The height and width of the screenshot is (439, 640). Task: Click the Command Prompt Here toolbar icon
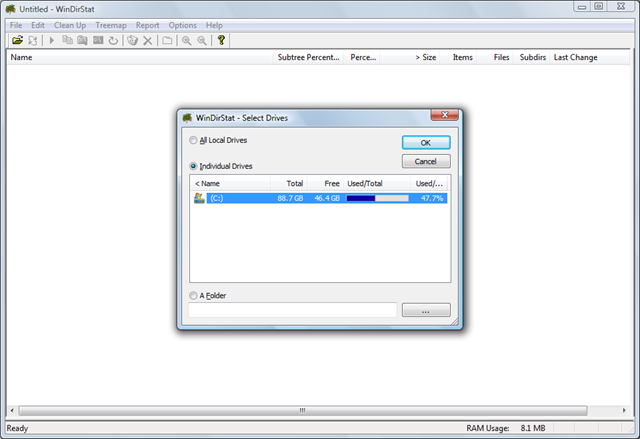(98, 40)
